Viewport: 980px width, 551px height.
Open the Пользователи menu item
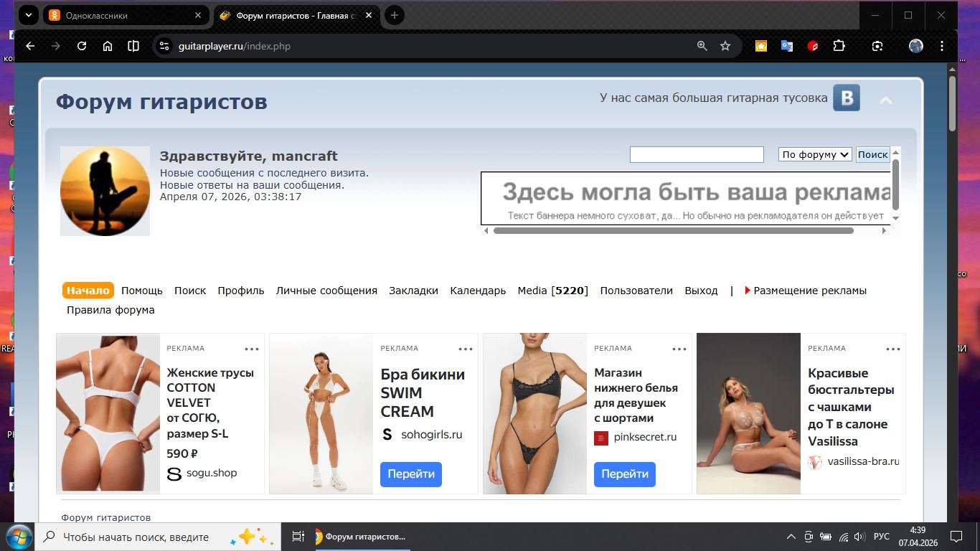click(636, 291)
